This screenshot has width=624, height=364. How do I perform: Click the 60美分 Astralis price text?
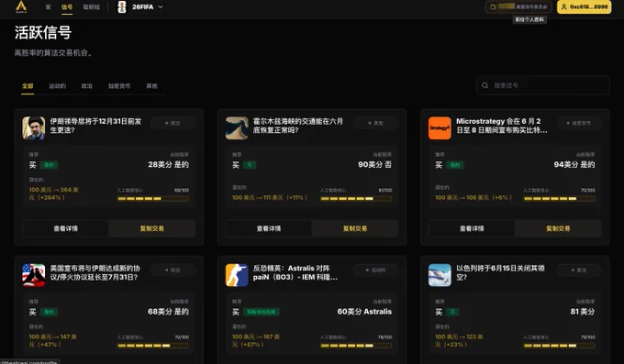click(x=364, y=312)
